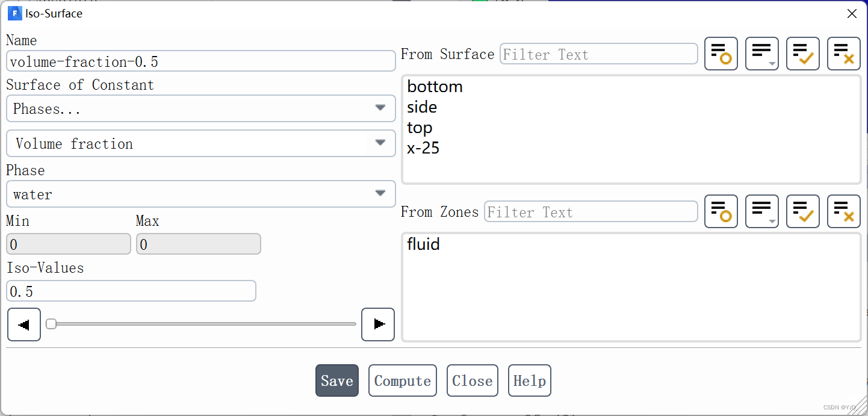Click the iso-value slider handle
The image size is (868, 416).
click(x=51, y=324)
